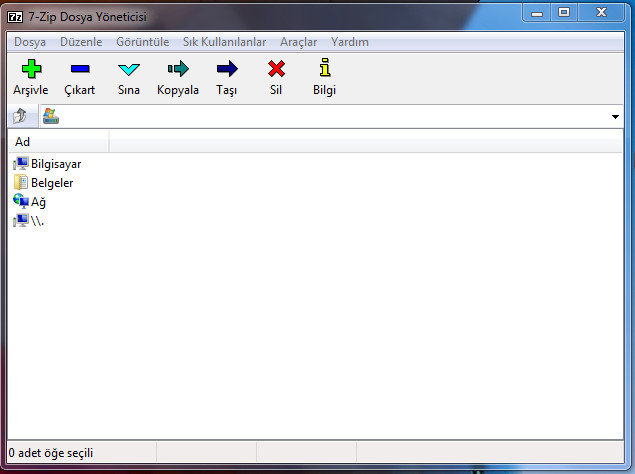Click the Taşı blue arrow icon
The height and width of the screenshot is (474, 635).
(x=227, y=69)
